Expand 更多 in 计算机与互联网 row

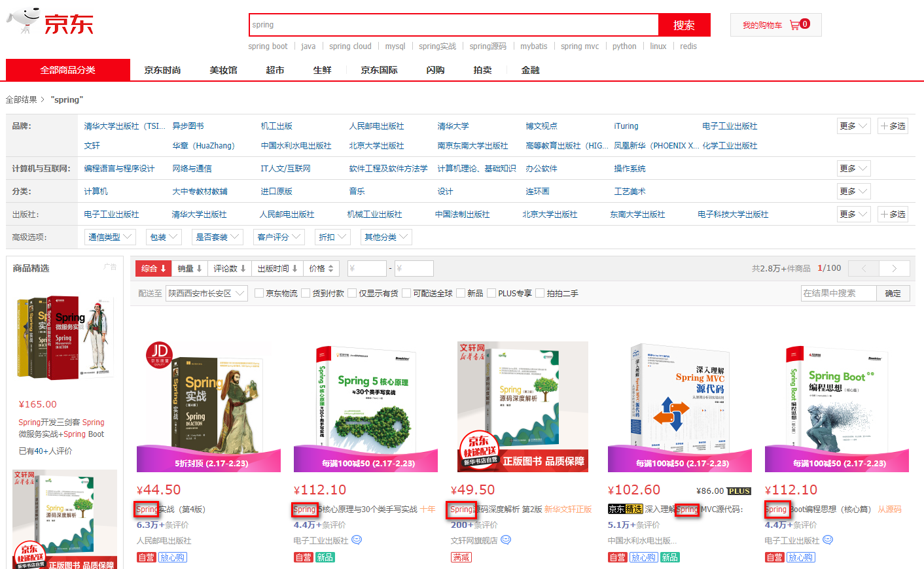pos(853,168)
